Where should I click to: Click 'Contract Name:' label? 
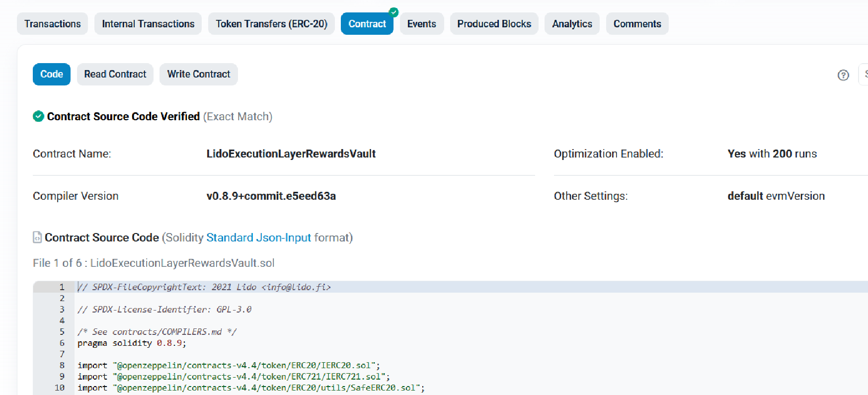click(x=72, y=154)
